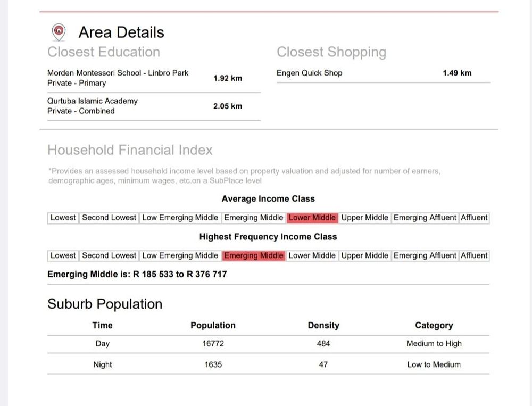
Task: Select Lowest in Highest Frequency Income row
Action: pos(63,255)
